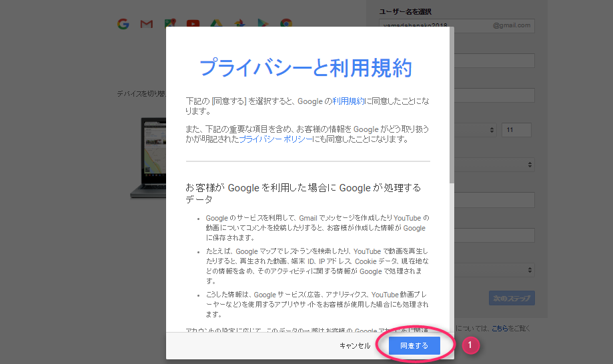Click the 次のステップ button in background
Screen dimensions: 613x364
[512, 299]
